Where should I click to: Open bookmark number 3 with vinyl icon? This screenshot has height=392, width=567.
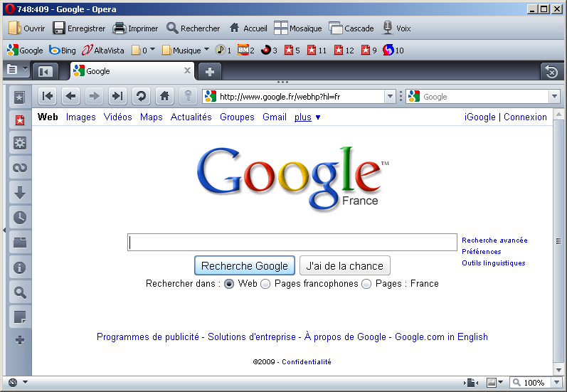(269, 50)
